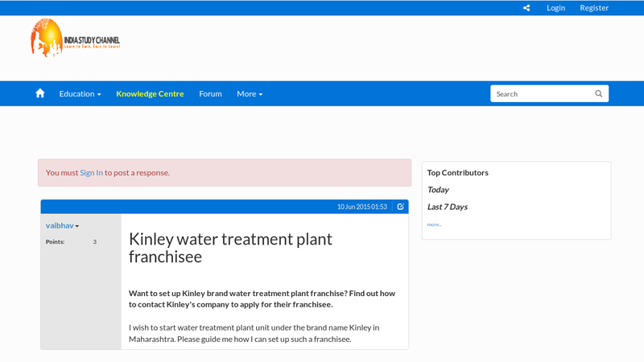
Task: Open the vaibhav user dropdown
Action: (x=62, y=226)
